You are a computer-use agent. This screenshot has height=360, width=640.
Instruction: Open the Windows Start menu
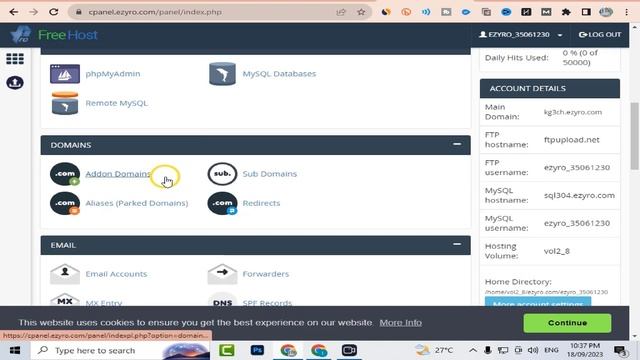pos(15,351)
